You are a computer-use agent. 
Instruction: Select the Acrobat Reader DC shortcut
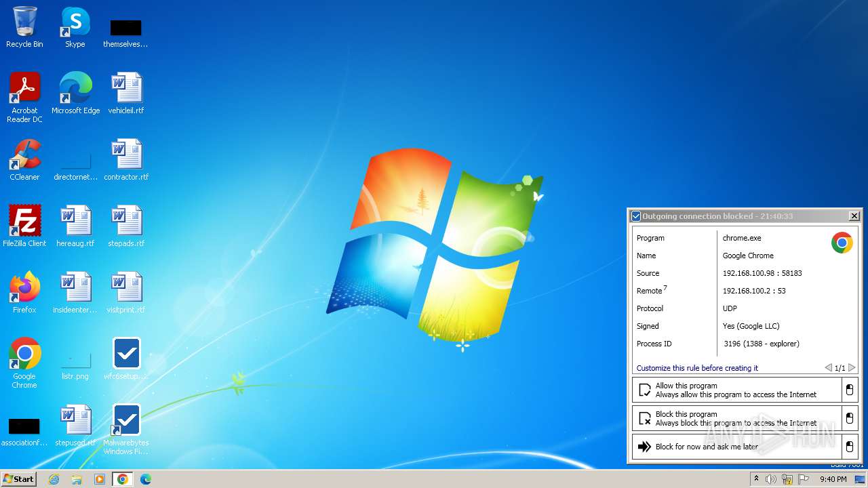(x=24, y=98)
